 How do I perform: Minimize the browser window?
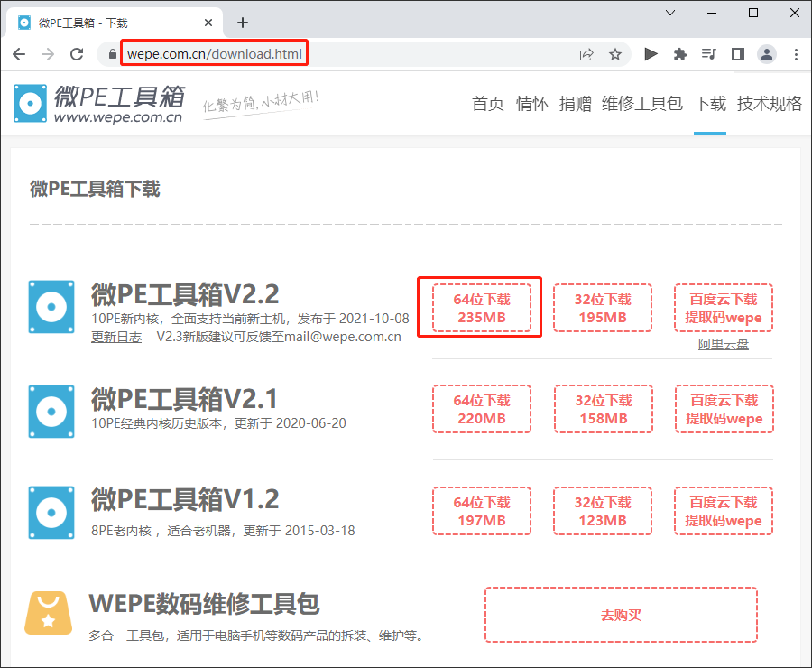click(x=712, y=13)
